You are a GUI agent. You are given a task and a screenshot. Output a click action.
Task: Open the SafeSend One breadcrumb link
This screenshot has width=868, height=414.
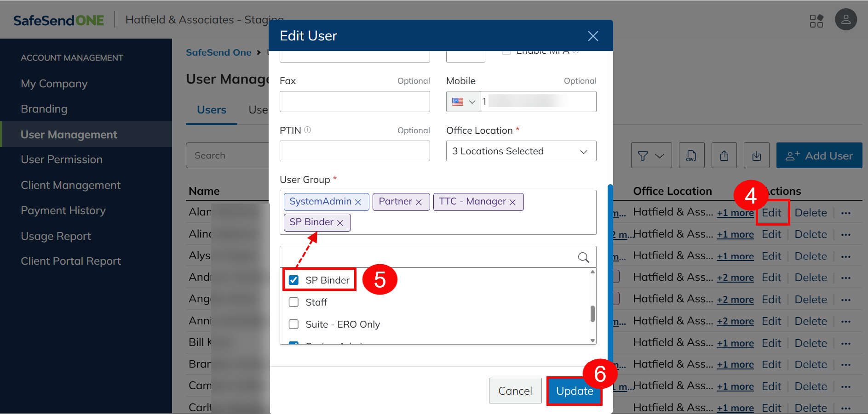point(218,52)
